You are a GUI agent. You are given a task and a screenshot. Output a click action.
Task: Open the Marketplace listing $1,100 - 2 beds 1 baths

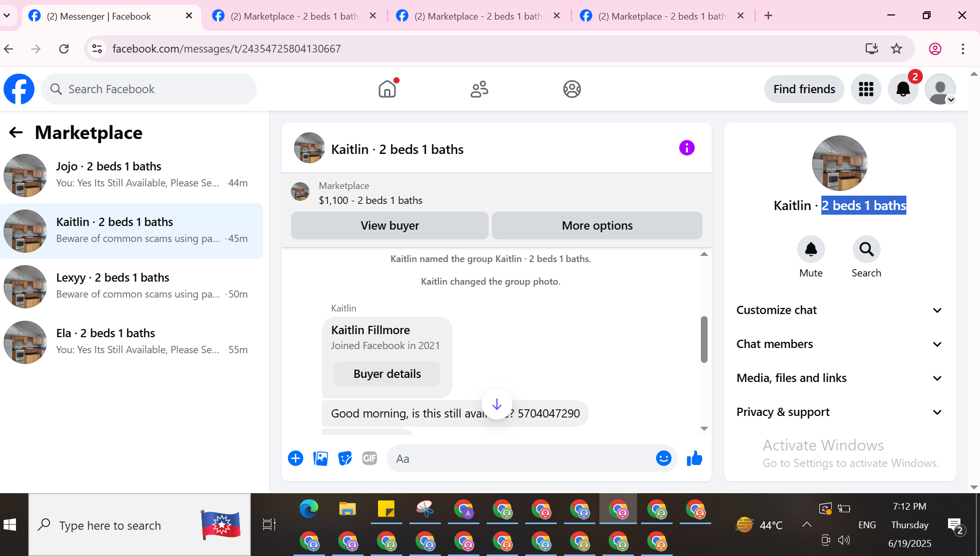point(370,200)
